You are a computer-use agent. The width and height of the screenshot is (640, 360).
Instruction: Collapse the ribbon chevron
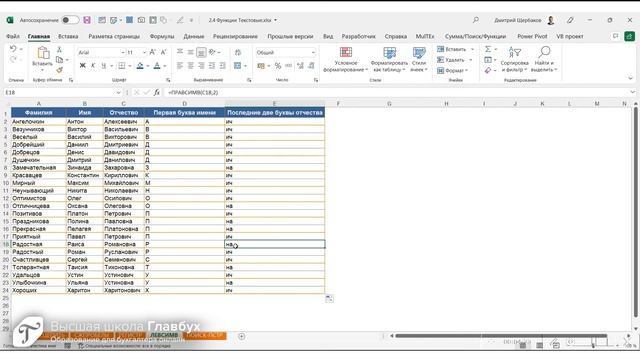pos(631,78)
